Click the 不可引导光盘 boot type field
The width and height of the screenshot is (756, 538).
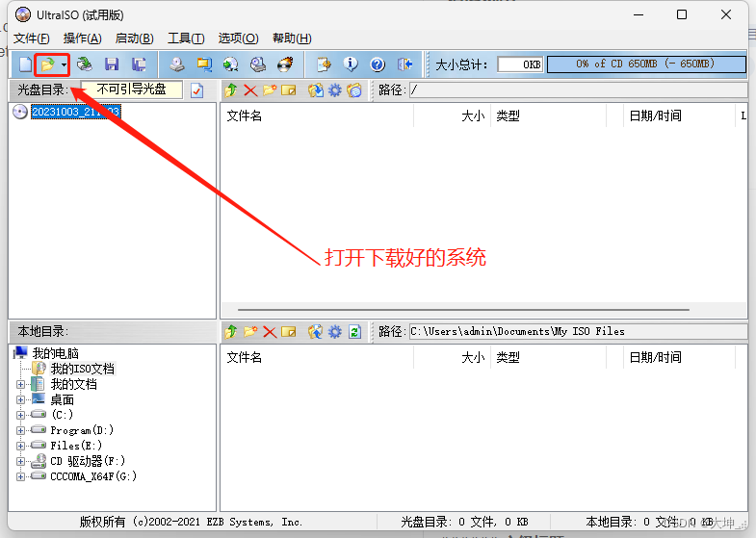coord(131,90)
